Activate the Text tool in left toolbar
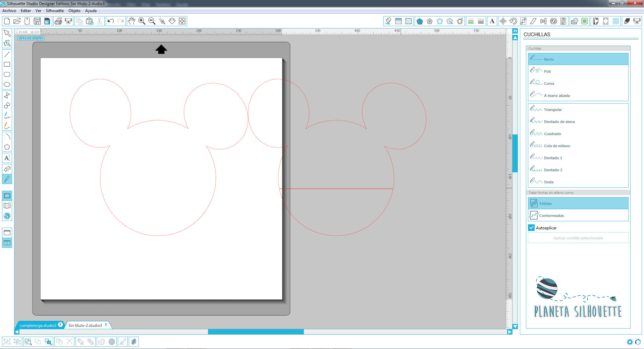This screenshot has width=644, height=349. 7,158
